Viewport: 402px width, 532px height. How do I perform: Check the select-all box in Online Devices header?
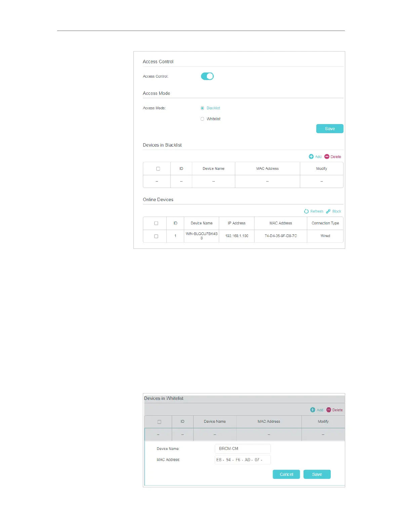156,223
